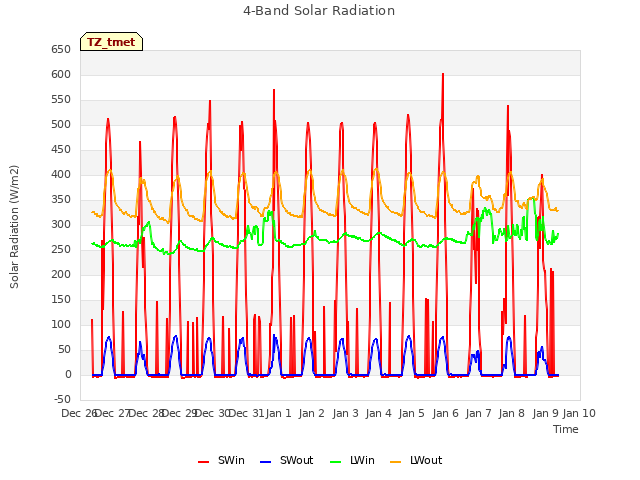Click the red SWin legend swatch
Viewport: 640px width, 480px height.
203,462
